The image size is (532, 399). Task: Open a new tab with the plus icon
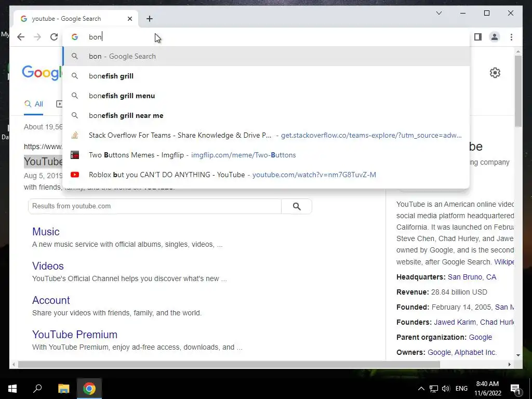point(150,19)
